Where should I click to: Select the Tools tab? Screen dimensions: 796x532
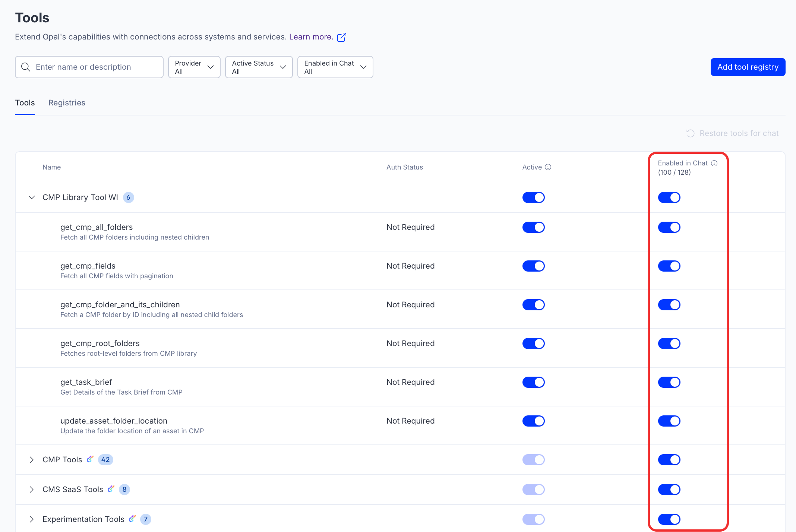[x=25, y=103]
